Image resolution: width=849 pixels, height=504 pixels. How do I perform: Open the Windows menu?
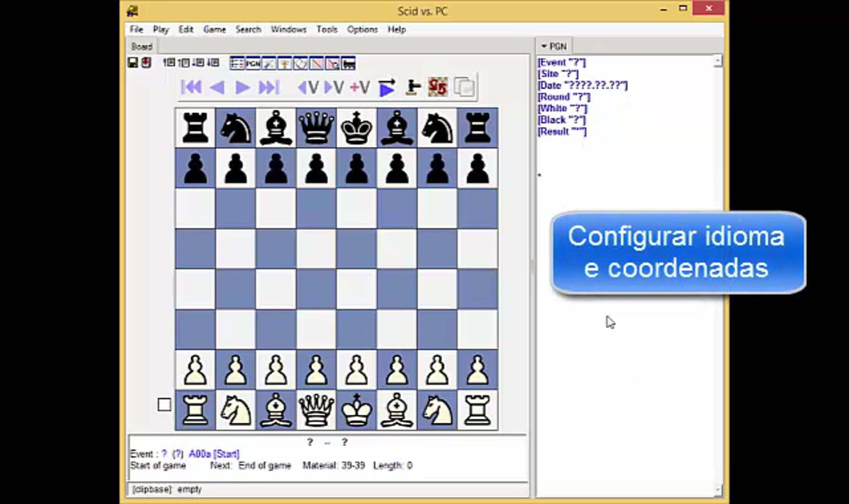coord(288,29)
